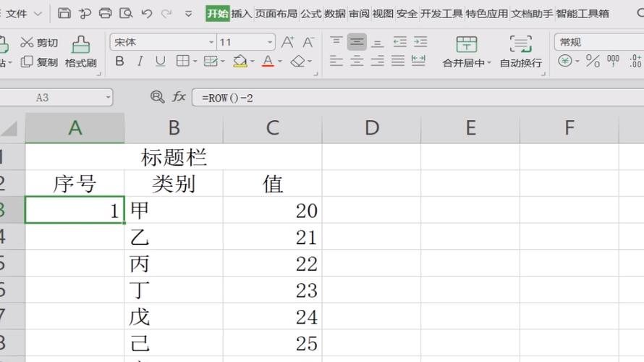Image resolution: width=644 pixels, height=362 pixels.
Task: Align text right
Action: coord(377,62)
